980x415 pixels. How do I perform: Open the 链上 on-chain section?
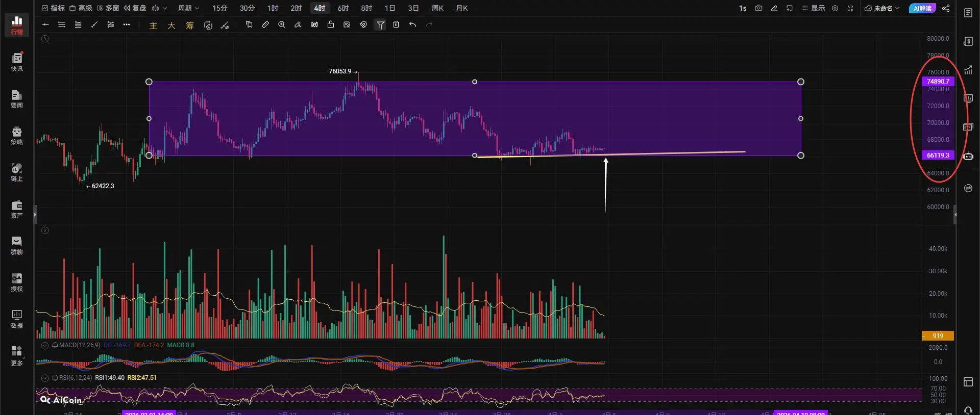click(x=17, y=172)
